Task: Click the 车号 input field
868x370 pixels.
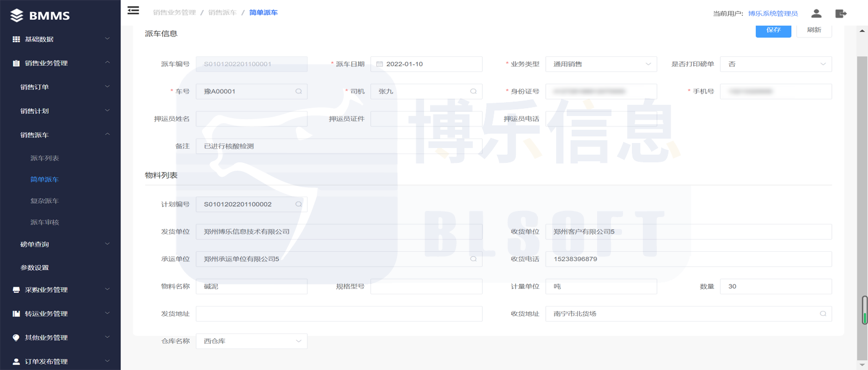Action: point(252,91)
